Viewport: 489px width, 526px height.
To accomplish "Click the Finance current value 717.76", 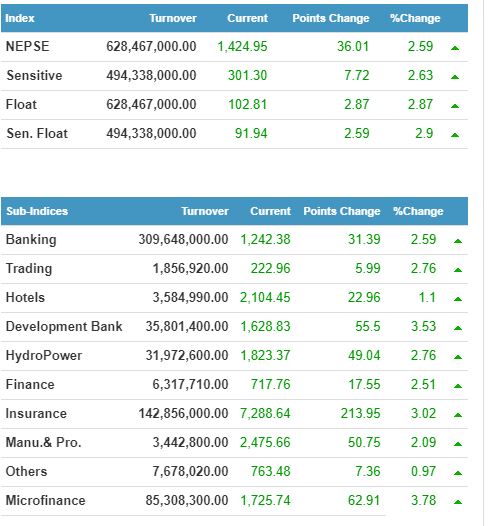I will [270, 384].
